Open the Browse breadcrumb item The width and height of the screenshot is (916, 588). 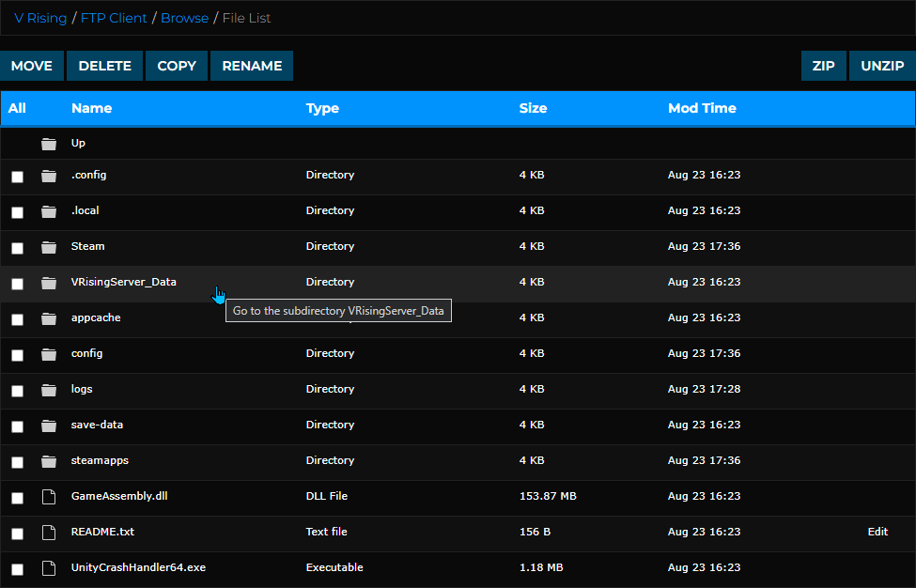tap(184, 18)
